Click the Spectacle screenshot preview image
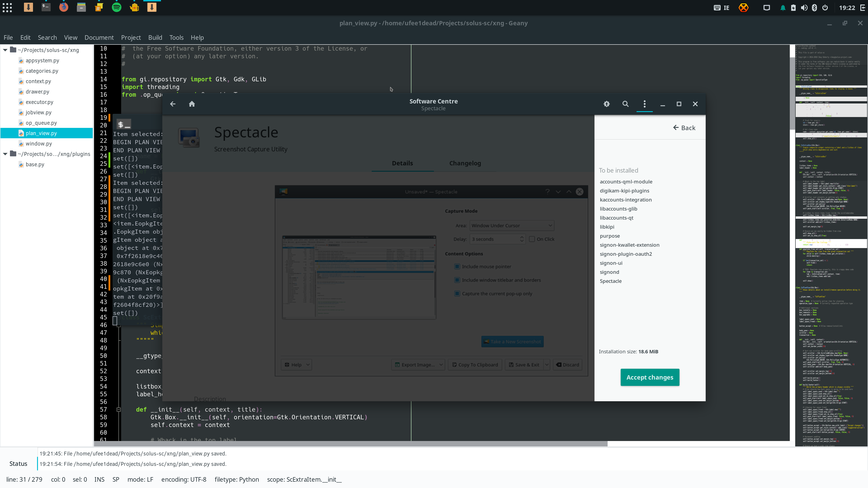The image size is (868, 488). click(x=431, y=281)
